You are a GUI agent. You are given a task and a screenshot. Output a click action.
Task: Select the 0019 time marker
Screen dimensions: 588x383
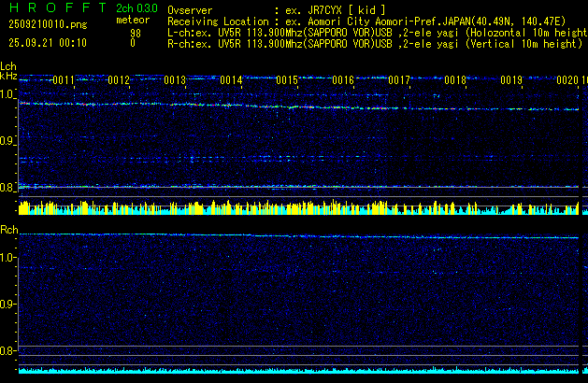(x=511, y=81)
